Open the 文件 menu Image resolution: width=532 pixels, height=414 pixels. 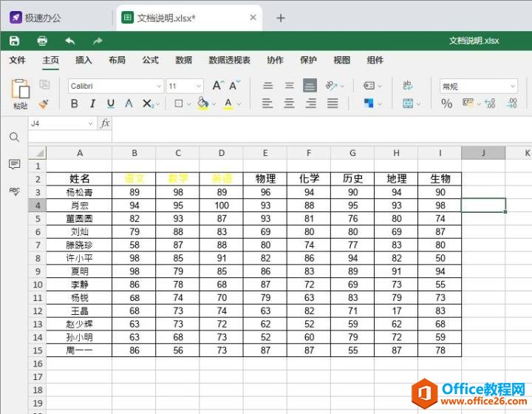pyautogui.click(x=17, y=60)
